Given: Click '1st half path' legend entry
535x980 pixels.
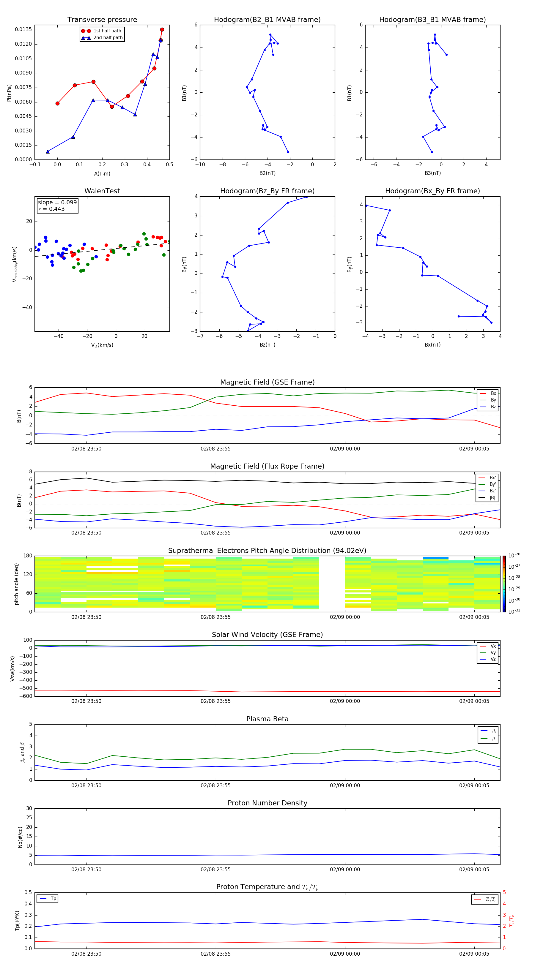Looking at the screenshot, I should tap(102, 31).
